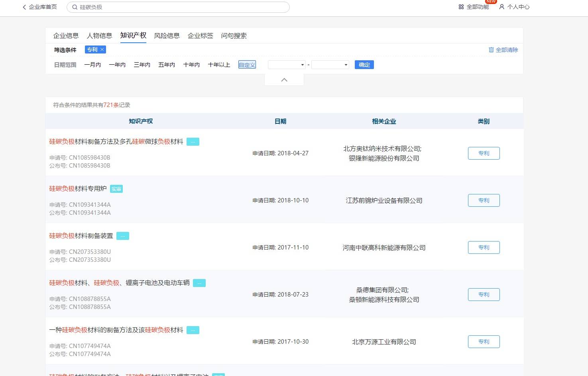Click 知识产权 column header
The height and width of the screenshot is (376, 588).
(x=141, y=121)
